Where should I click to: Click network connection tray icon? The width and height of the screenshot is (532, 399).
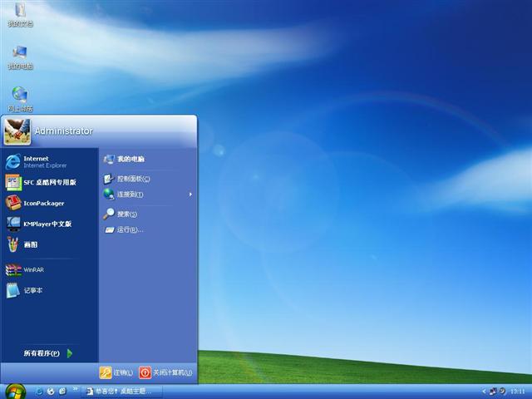point(493,392)
